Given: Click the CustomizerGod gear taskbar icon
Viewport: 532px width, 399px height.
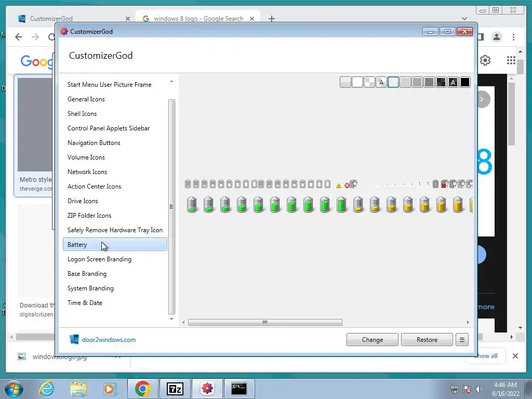Looking at the screenshot, I should 207,389.
